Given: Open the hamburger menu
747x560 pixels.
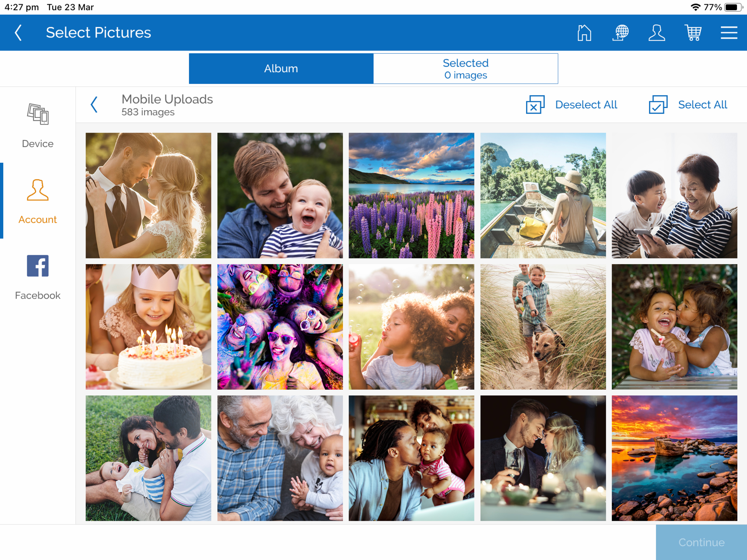Looking at the screenshot, I should (x=729, y=33).
